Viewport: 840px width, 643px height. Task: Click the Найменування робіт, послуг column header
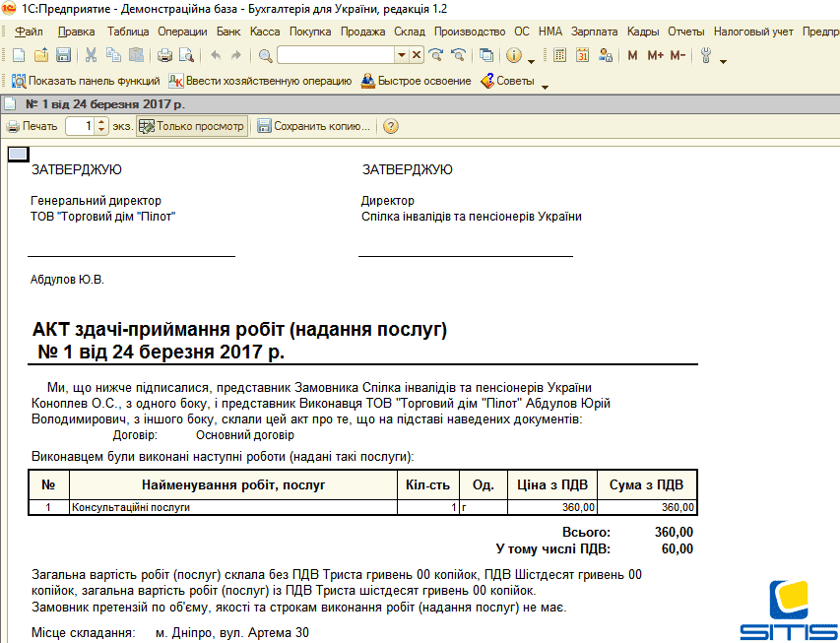(233, 484)
